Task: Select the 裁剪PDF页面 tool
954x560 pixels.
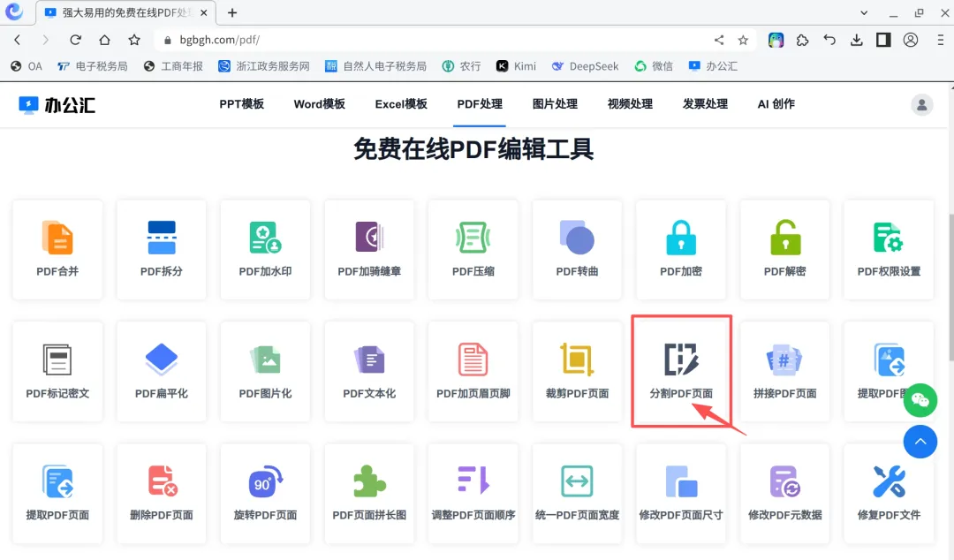Action: (578, 371)
